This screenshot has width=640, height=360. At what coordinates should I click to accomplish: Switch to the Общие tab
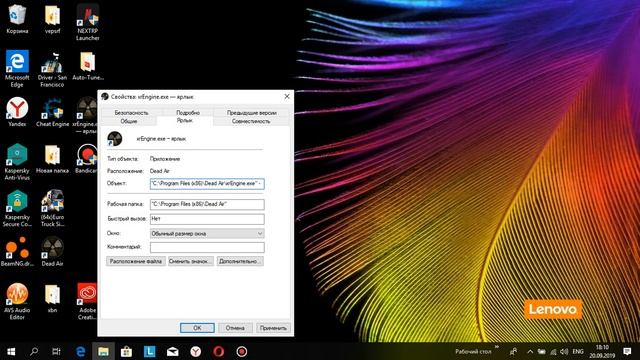click(129, 121)
